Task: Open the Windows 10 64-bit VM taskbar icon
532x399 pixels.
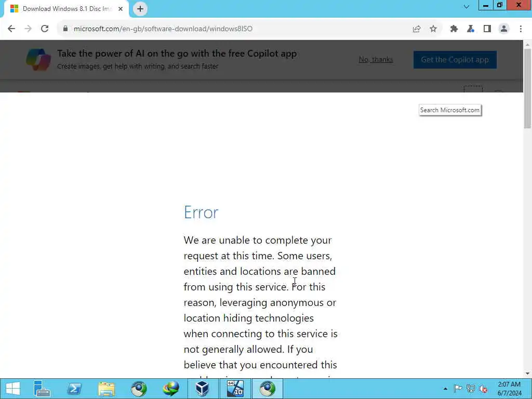Action: coord(235,389)
